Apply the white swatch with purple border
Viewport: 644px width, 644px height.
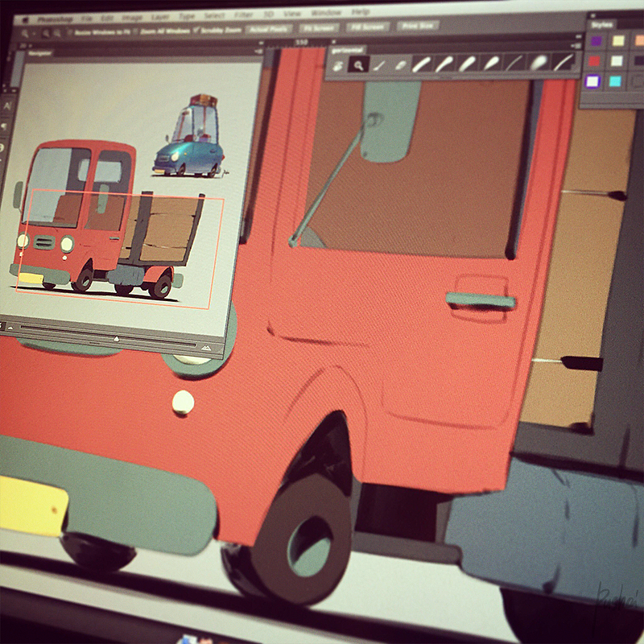pyautogui.click(x=592, y=81)
